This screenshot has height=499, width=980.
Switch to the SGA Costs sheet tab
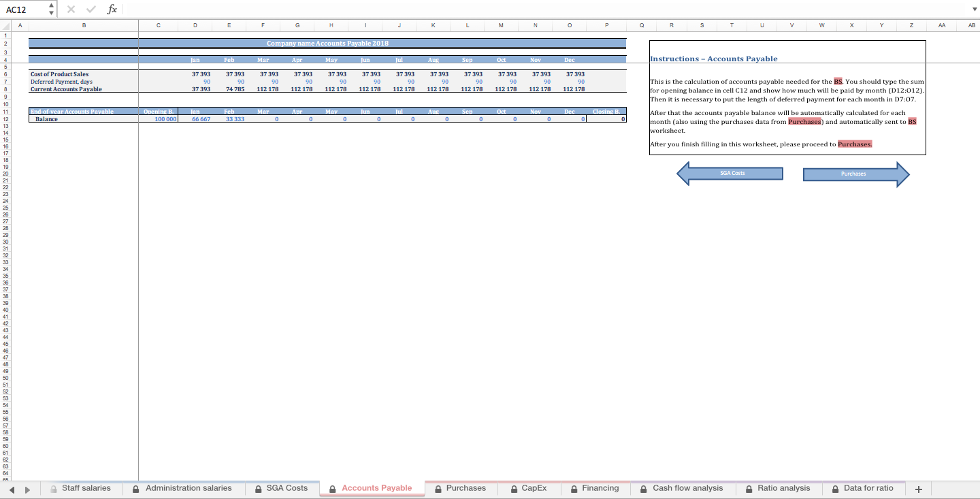point(281,488)
